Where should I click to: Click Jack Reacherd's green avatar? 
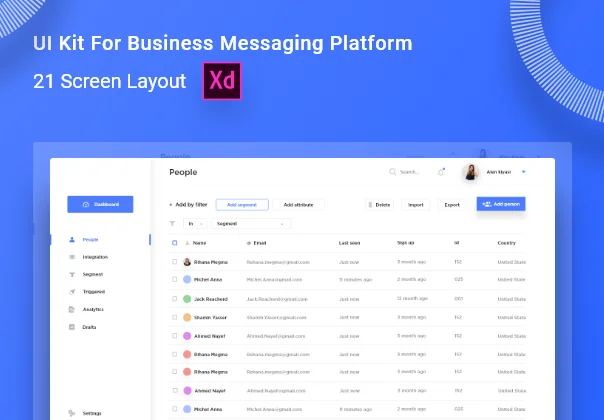tap(187, 299)
